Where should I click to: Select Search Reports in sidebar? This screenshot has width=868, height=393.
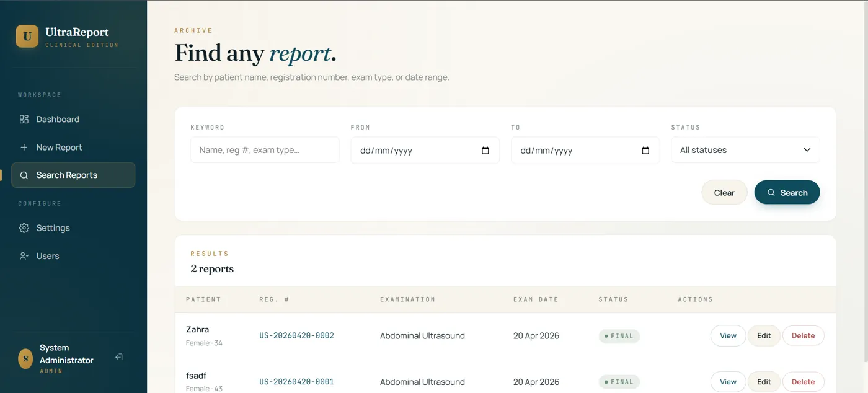point(73,175)
